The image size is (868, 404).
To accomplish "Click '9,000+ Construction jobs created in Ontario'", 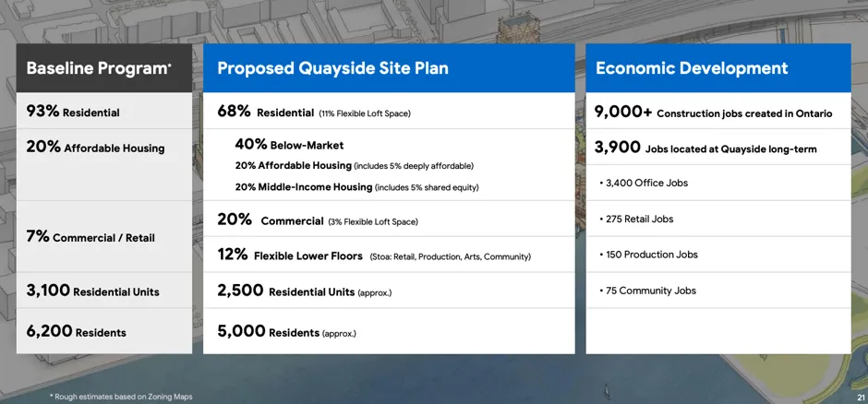I will tap(713, 113).
